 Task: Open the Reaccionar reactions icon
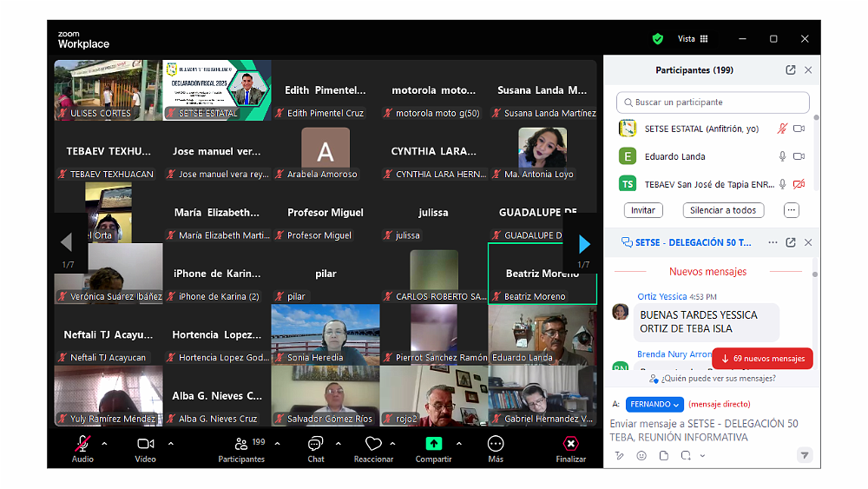point(373,444)
